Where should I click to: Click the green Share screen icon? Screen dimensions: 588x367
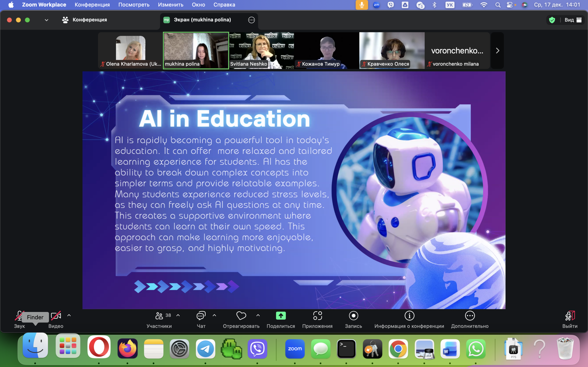pos(281,316)
